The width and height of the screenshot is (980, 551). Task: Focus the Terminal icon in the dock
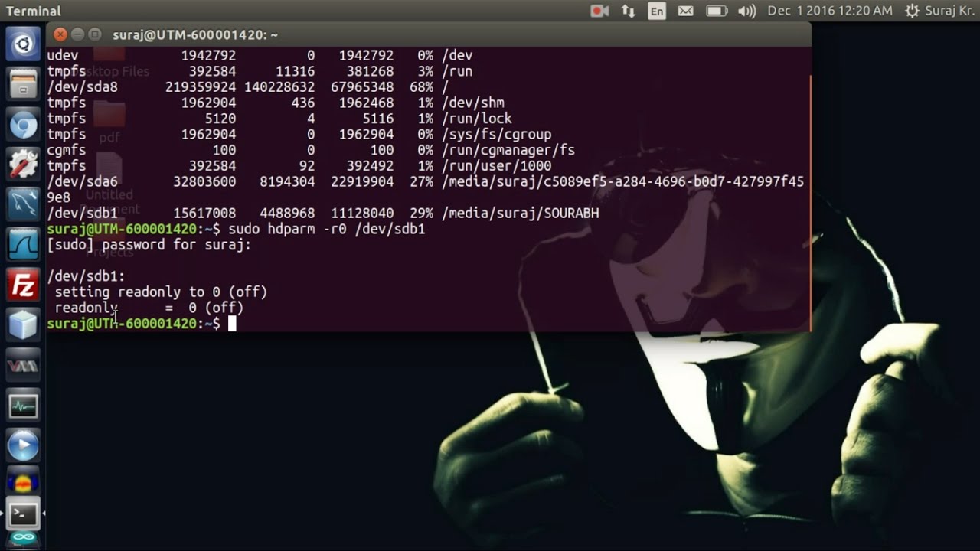(23, 514)
